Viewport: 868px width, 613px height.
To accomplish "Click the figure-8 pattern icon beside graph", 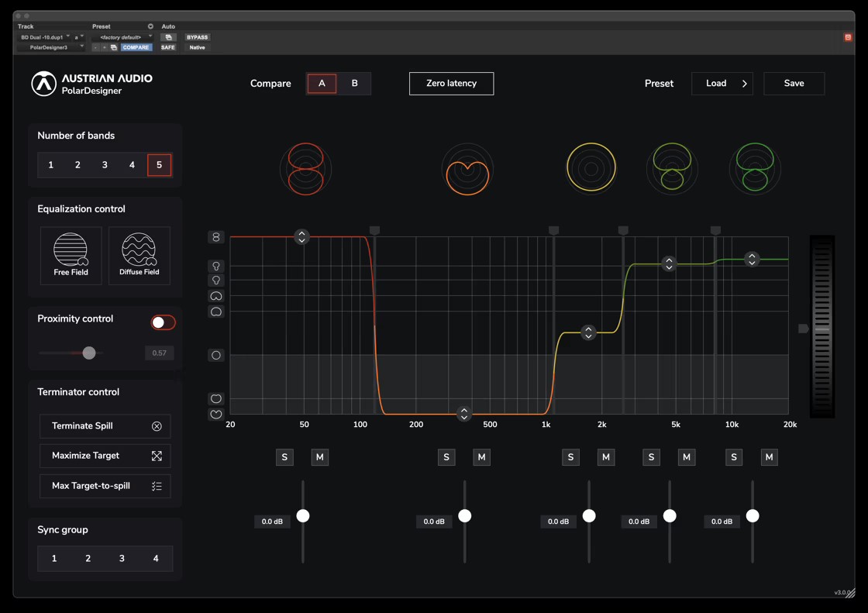I will 216,237.
